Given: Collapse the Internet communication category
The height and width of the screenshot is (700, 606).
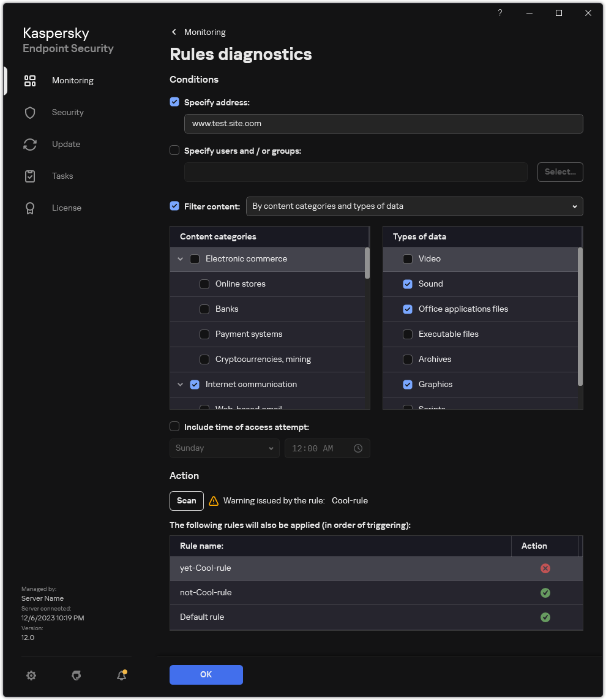Looking at the screenshot, I should click(180, 385).
